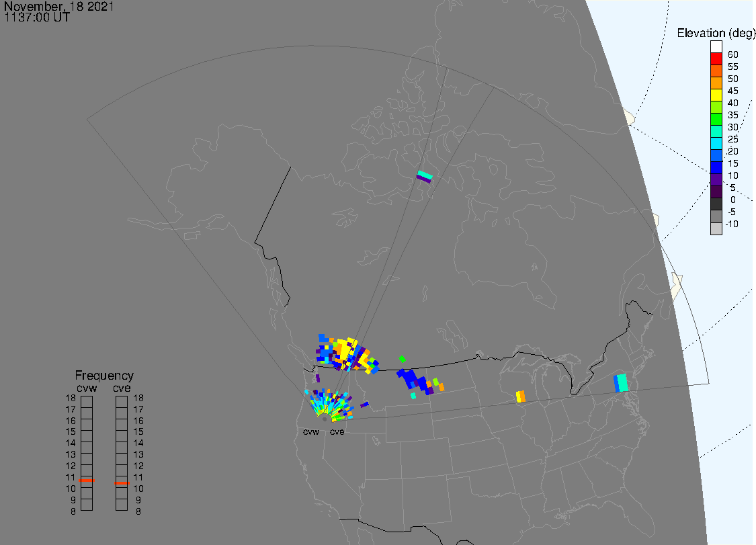Click the '18' label right of cve bar
Viewport: 756px width, 545px height.
(138, 399)
